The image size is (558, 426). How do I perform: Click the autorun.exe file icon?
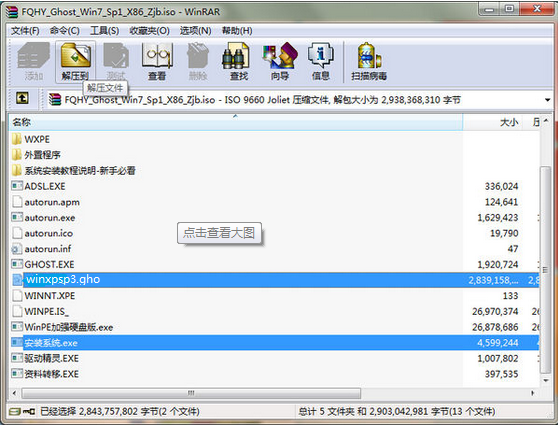17,217
